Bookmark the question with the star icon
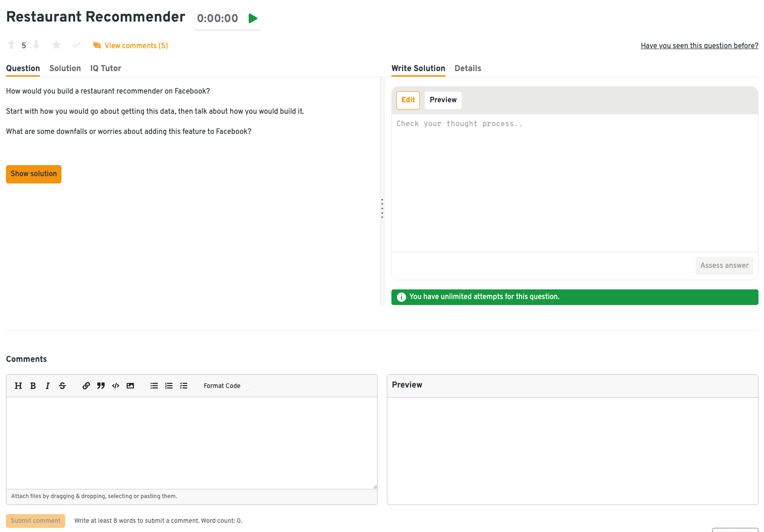Viewport: 764px width, 532px height. (56, 45)
